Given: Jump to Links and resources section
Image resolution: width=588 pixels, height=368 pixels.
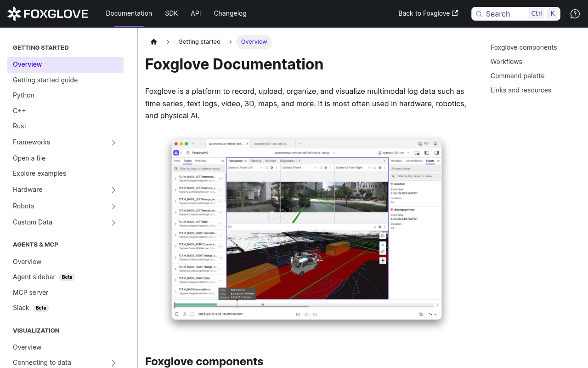Looking at the screenshot, I should (521, 90).
